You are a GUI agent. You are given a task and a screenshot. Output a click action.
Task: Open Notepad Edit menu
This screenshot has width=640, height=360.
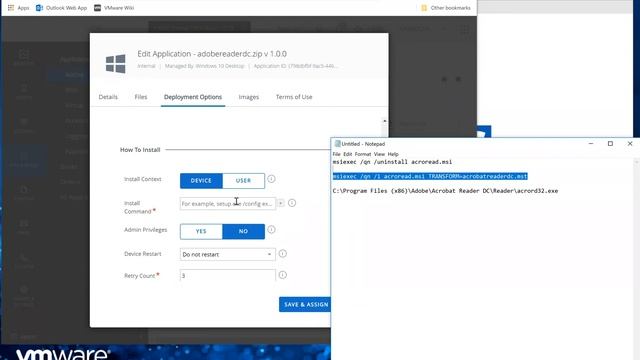coord(347,154)
